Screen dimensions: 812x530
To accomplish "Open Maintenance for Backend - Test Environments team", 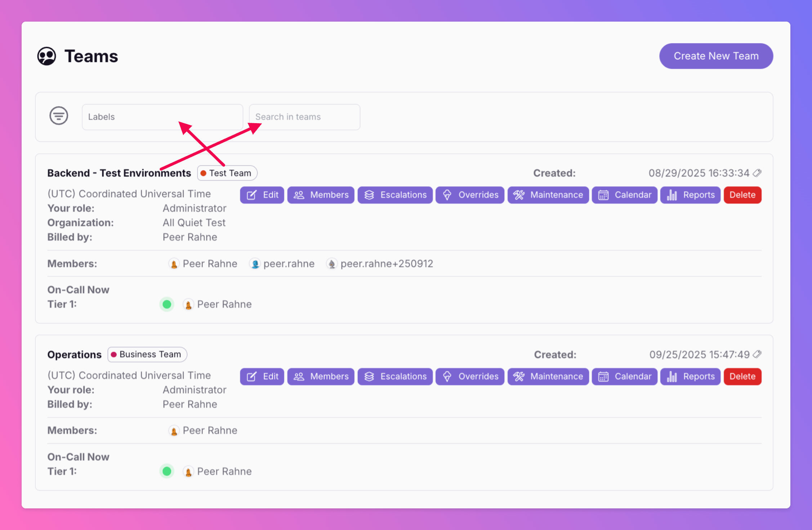I will pyautogui.click(x=548, y=195).
